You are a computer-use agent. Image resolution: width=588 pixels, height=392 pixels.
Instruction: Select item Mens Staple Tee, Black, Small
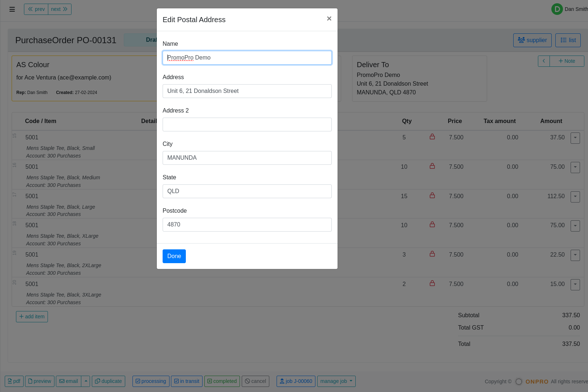(61, 148)
